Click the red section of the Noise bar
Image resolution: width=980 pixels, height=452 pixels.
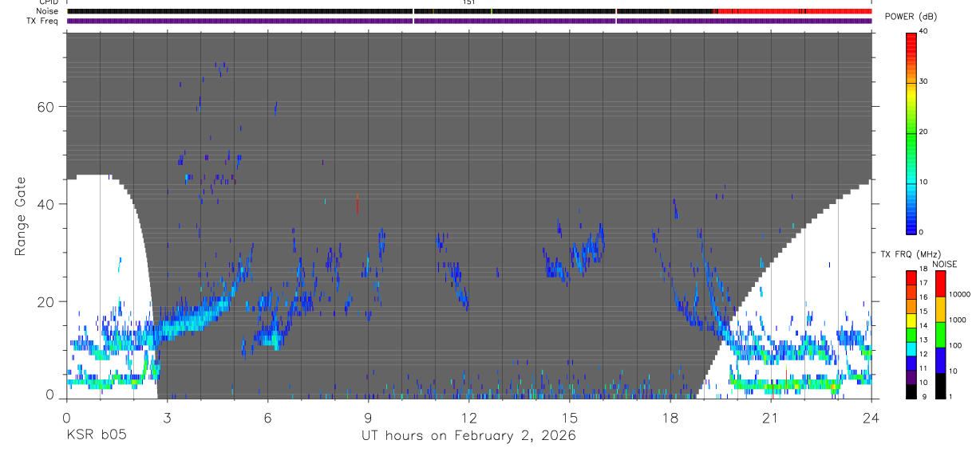pos(795,11)
